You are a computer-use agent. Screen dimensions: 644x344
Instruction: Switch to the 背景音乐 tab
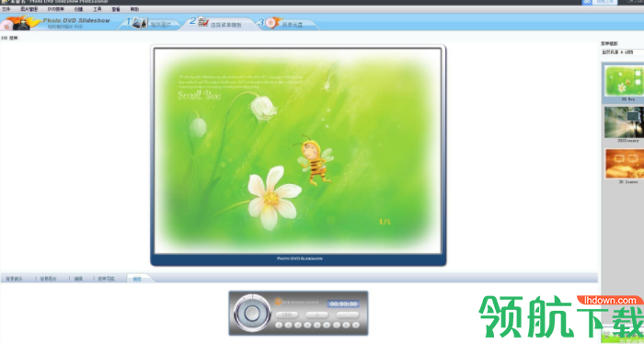pyautogui.click(x=14, y=279)
